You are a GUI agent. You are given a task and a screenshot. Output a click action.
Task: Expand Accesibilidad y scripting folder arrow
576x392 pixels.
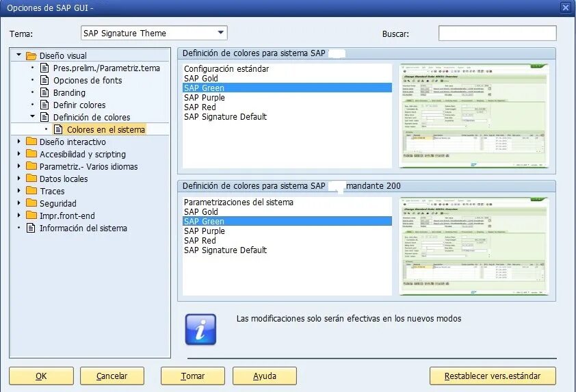[18, 154]
